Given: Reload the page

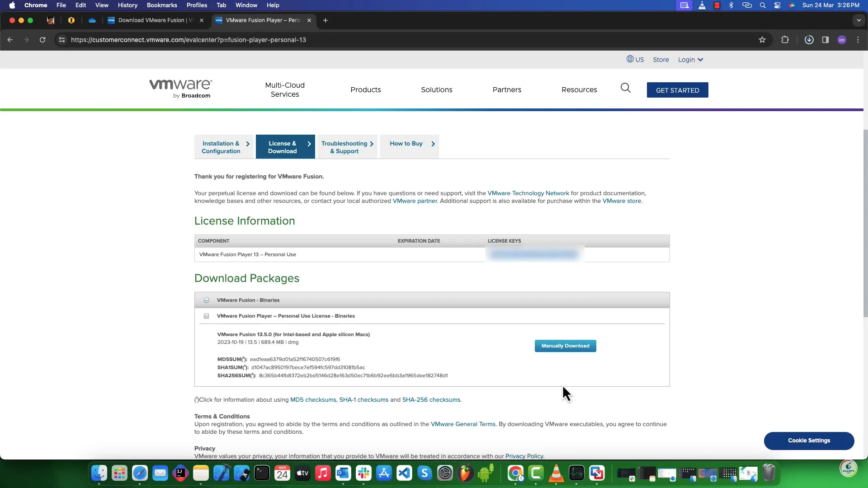Looking at the screenshot, I should (x=42, y=40).
